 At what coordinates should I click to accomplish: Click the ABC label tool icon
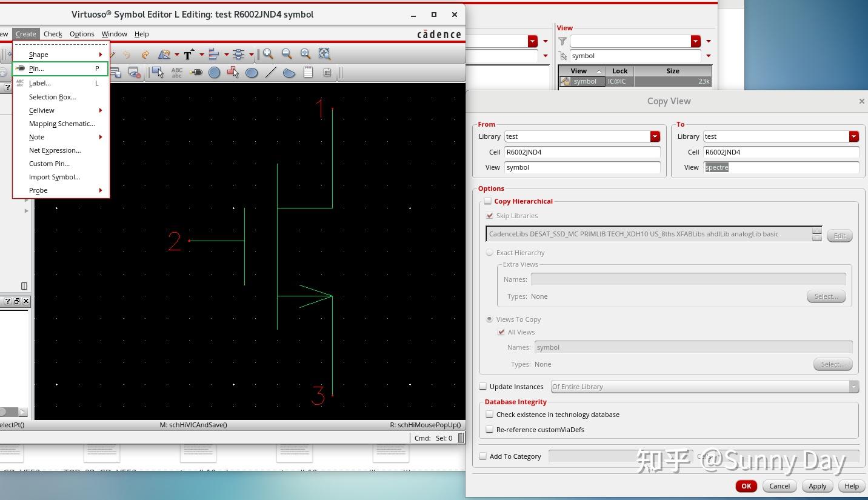click(177, 73)
